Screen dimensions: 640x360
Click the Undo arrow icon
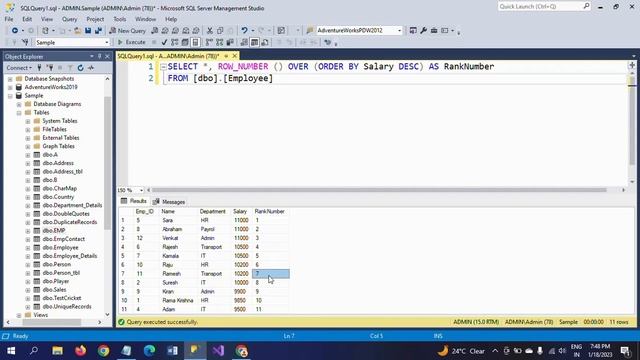click(244, 31)
